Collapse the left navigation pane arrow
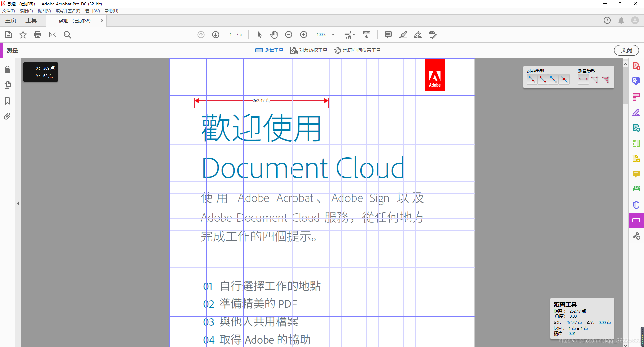This screenshot has width=644, height=347. 18,203
